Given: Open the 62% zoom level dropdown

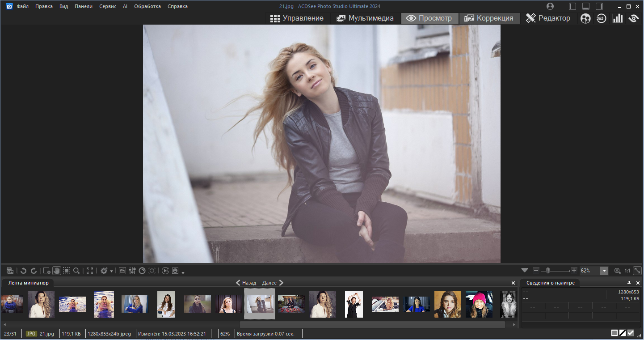Looking at the screenshot, I should pyautogui.click(x=604, y=271).
